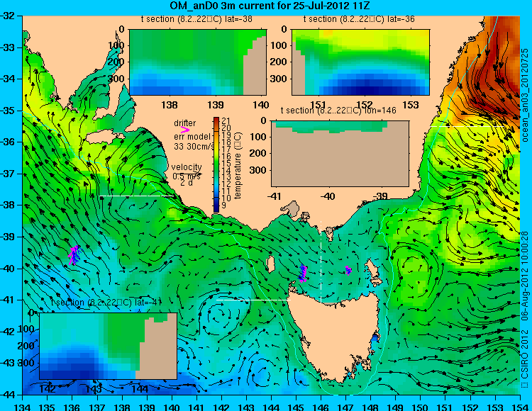This screenshot has width=532, height=411.
Task: Click the 'err model' legend label
Action: pyautogui.click(x=192, y=137)
